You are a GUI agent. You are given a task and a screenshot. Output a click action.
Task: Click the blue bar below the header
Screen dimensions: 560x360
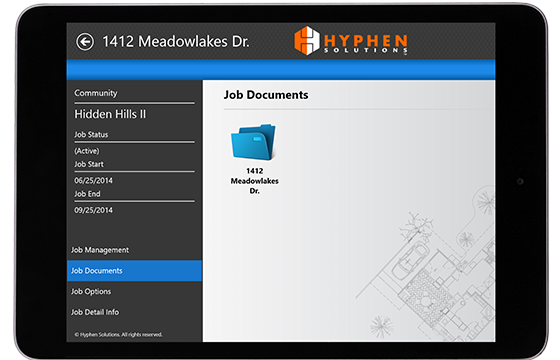click(x=281, y=70)
